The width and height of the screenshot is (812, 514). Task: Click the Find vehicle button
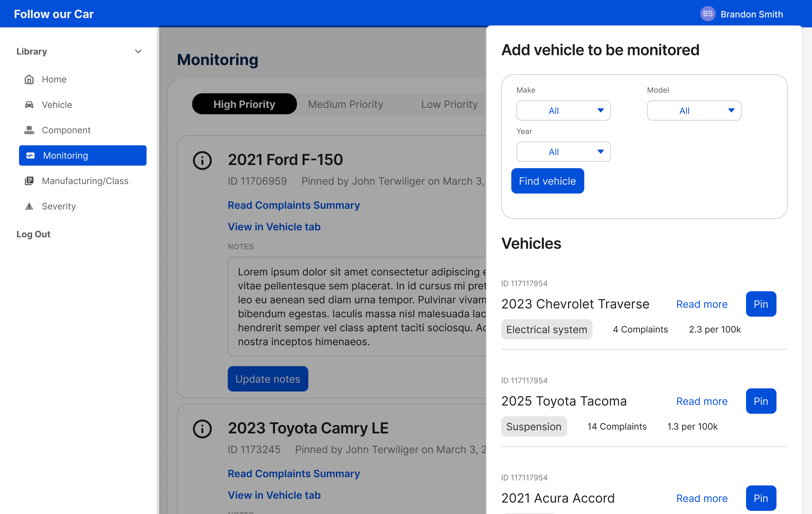[547, 181]
